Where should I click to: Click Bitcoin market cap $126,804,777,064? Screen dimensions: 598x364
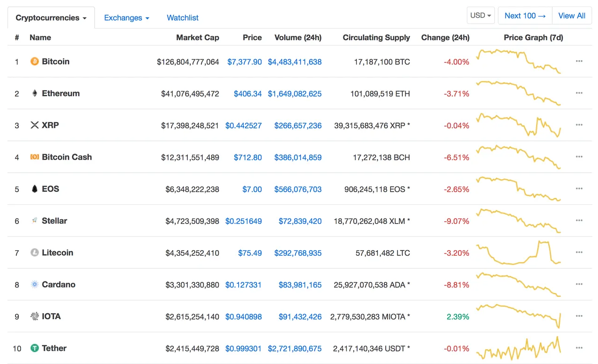188,62
